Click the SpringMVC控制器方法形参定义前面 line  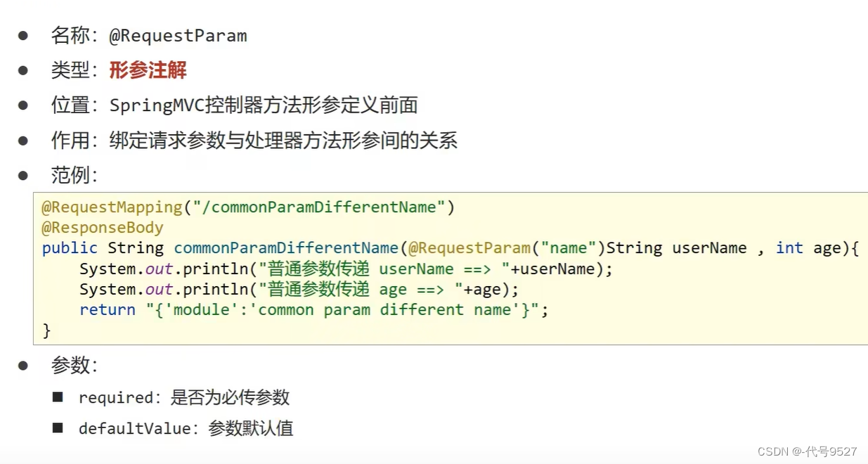[264, 105]
